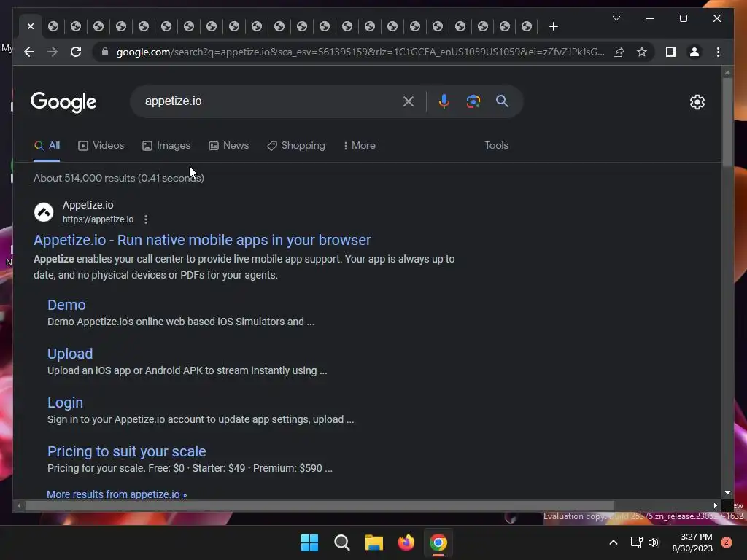Click the Chrome taskbar icon
Viewport: 747px width, 560px height.
pos(438,542)
